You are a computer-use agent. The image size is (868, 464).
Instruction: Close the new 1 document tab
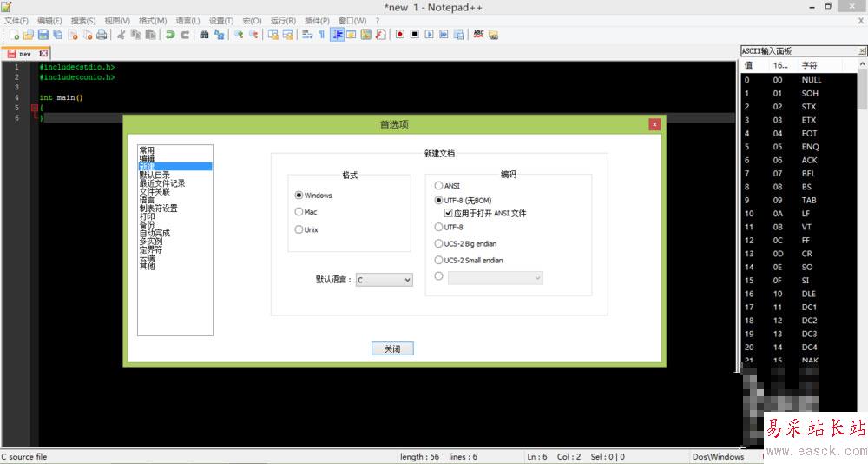point(43,53)
